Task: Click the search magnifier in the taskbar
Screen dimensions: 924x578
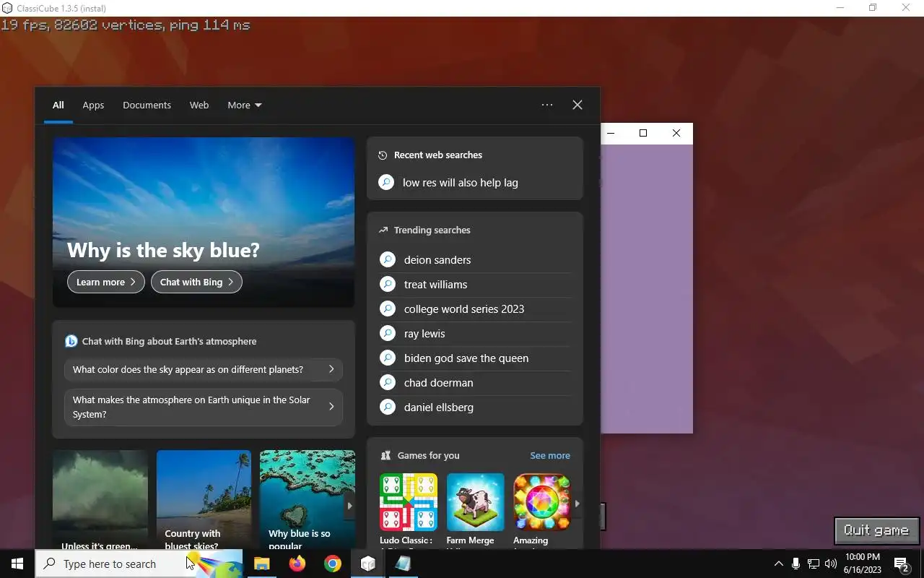Action: click(x=50, y=564)
